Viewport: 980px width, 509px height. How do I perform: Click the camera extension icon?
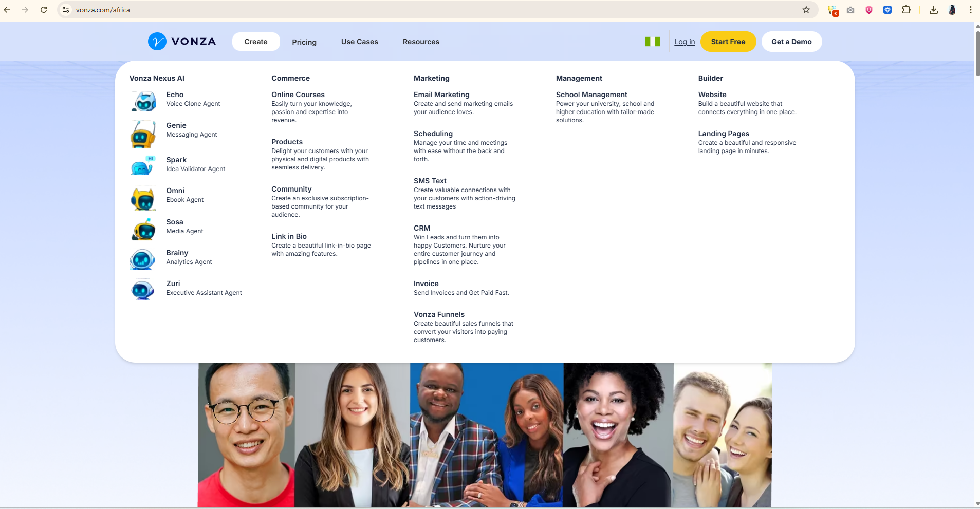(x=850, y=10)
